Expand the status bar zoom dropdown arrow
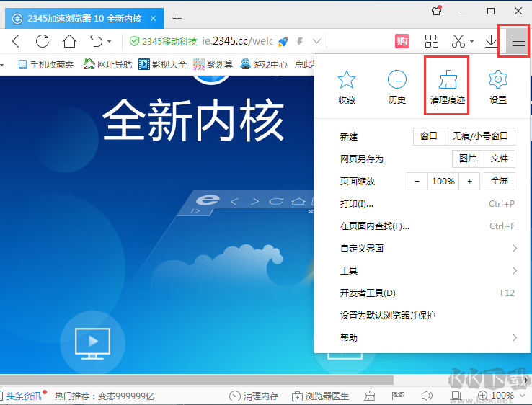 click(521, 396)
